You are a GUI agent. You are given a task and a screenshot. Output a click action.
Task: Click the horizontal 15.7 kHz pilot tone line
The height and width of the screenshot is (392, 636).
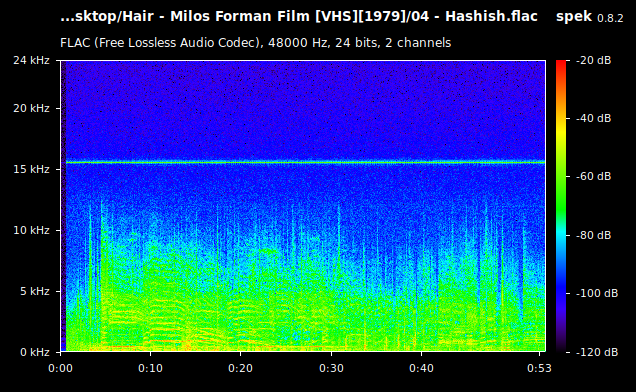coord(305,162)
